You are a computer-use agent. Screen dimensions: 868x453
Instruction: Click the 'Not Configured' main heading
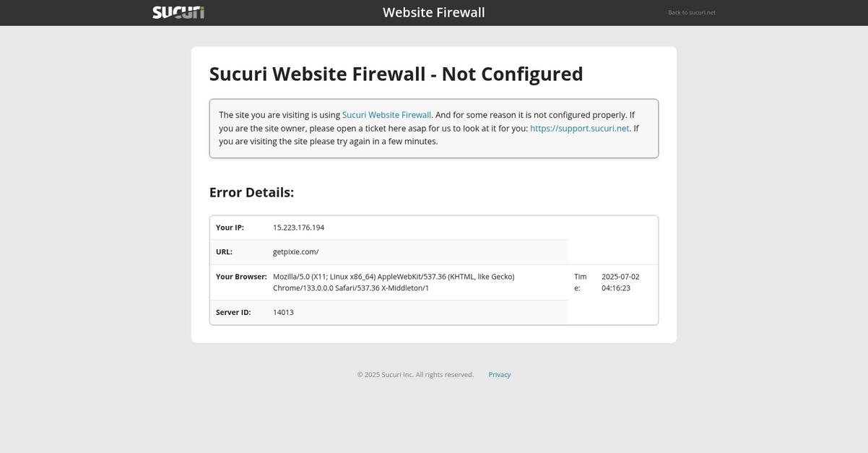click(396, 74)
